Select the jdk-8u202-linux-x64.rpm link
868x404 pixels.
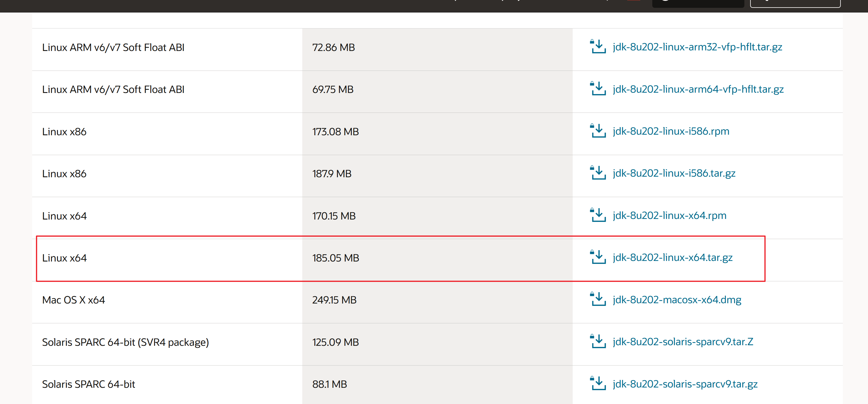tap(669, 215)
